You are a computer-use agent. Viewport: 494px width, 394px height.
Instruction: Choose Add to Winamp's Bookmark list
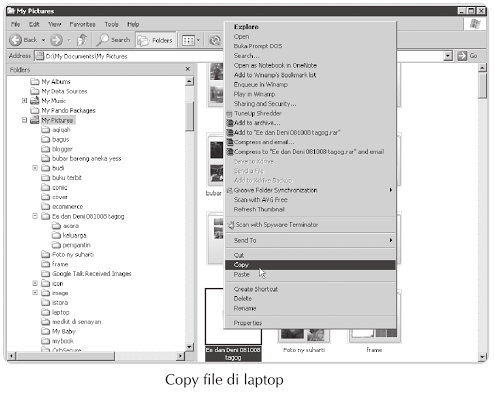(310, 75)
